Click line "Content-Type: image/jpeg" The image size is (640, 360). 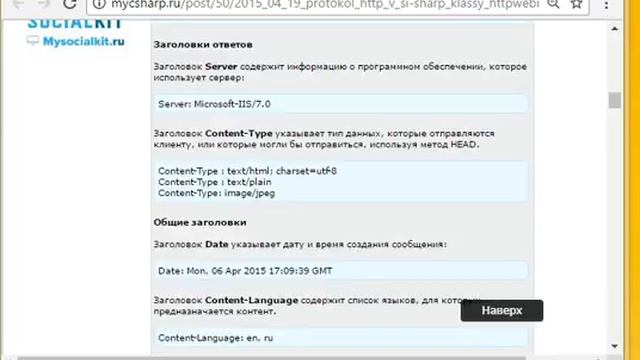(x=216, y=193)
